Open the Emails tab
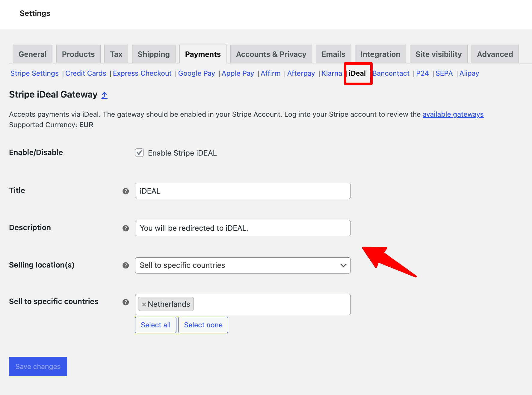Image resolution: width=532 pixels, height=395 pixels. click(333, 54)
